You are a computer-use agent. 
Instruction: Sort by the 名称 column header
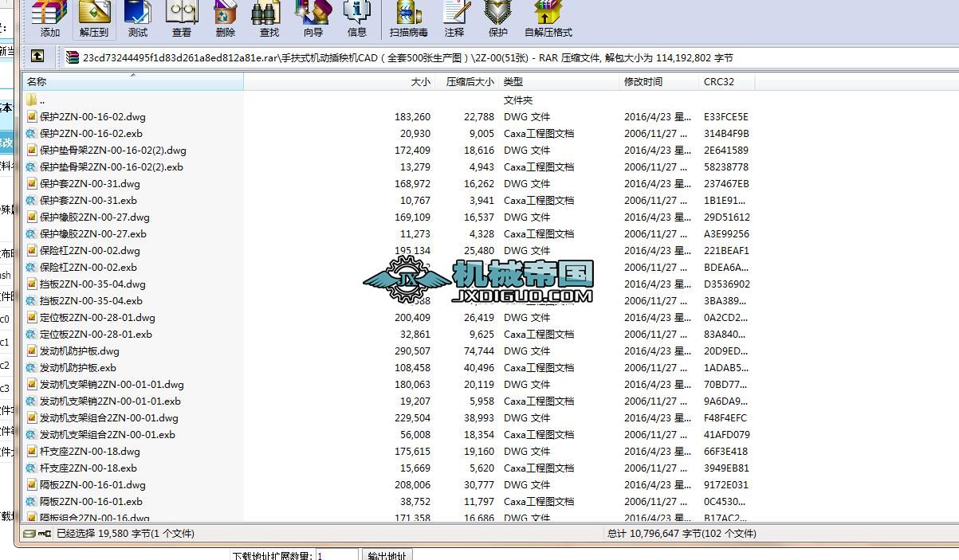(132, 81)
